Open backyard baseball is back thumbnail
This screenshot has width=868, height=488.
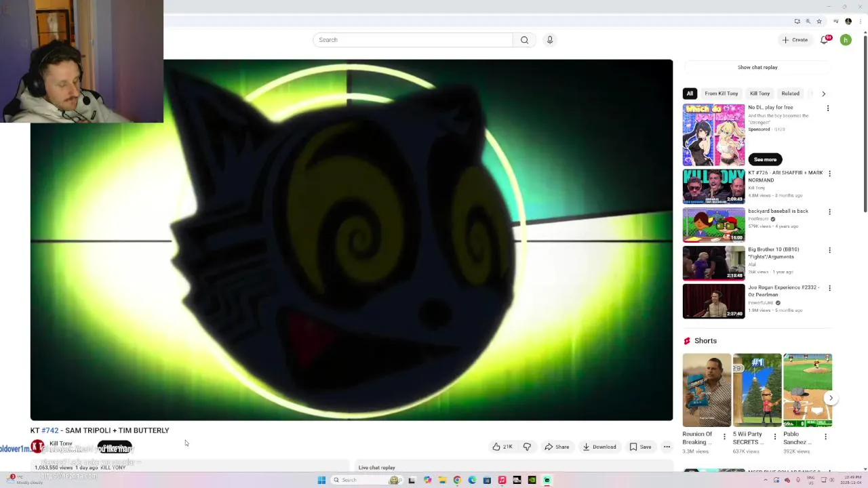[713, 225]
